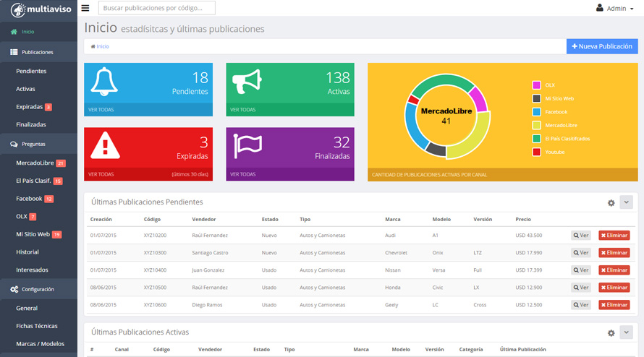644x357 pixels.
Task: Click the bell icon on Pendientes card
Action: [104, 82]
